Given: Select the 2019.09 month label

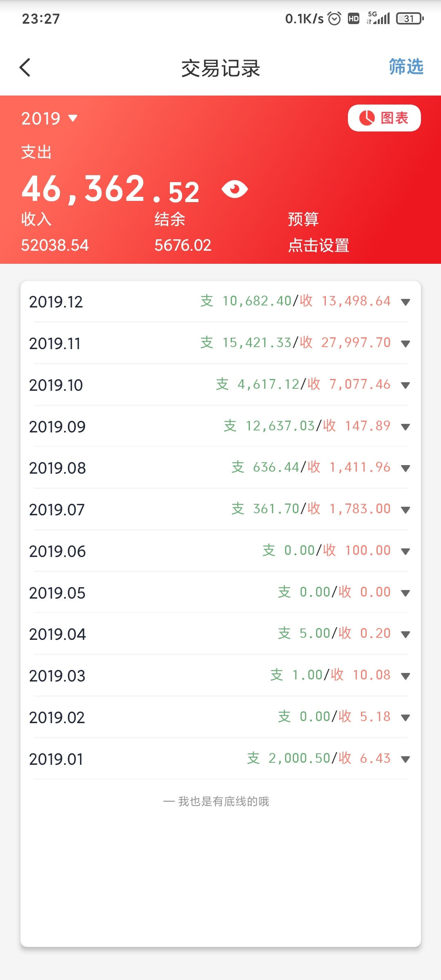Looking at the screenshot, I should [x=57, y=427].
